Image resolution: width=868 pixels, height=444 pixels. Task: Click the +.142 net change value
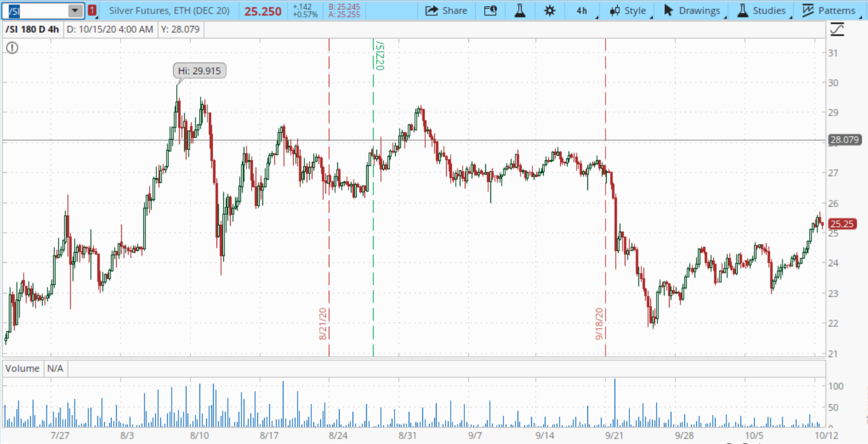[302, 7]
